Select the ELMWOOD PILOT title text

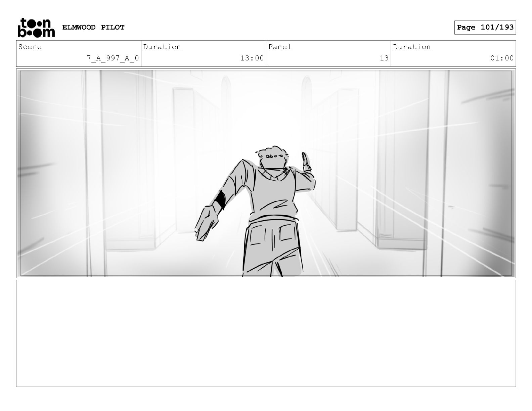(x=93, y=27)
